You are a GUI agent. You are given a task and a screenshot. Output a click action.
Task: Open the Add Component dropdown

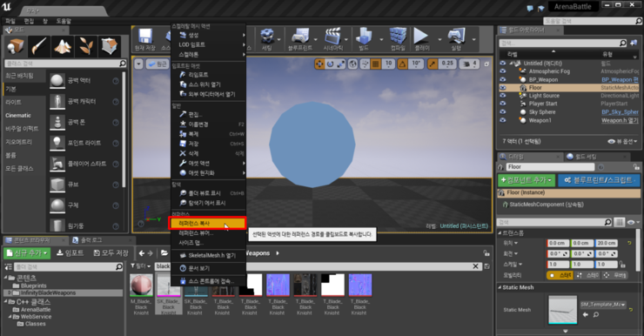527,180
